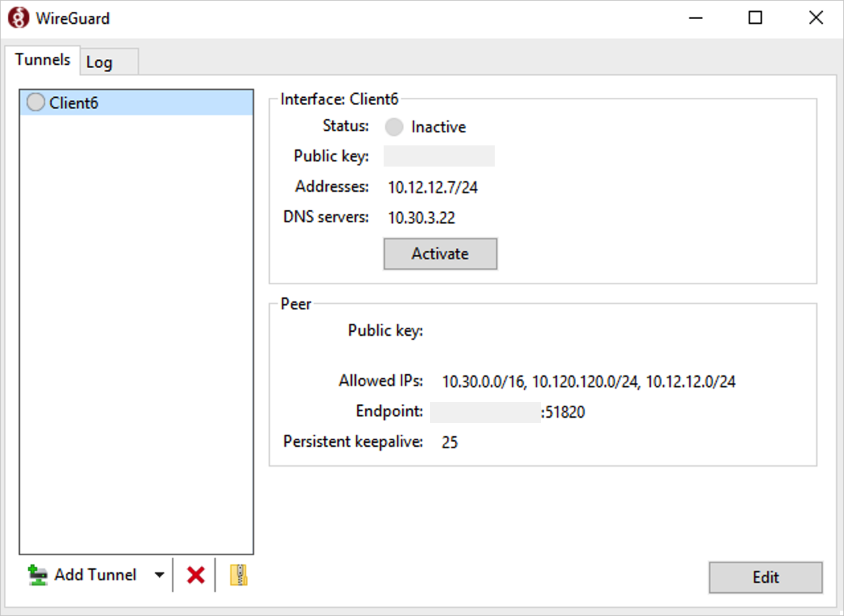Click the "Status:" label
The width and height of the screenshot is (844, 616).
click(x=346, y=126)
